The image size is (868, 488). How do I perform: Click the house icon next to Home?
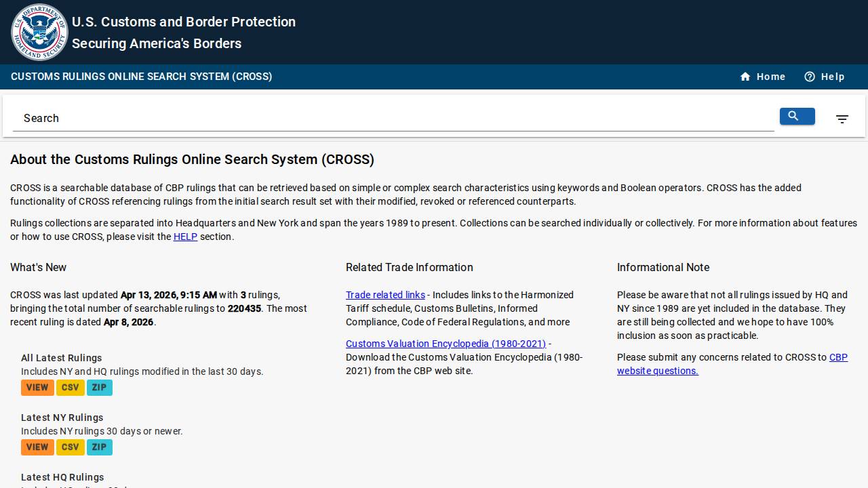(x=745, y=77)
